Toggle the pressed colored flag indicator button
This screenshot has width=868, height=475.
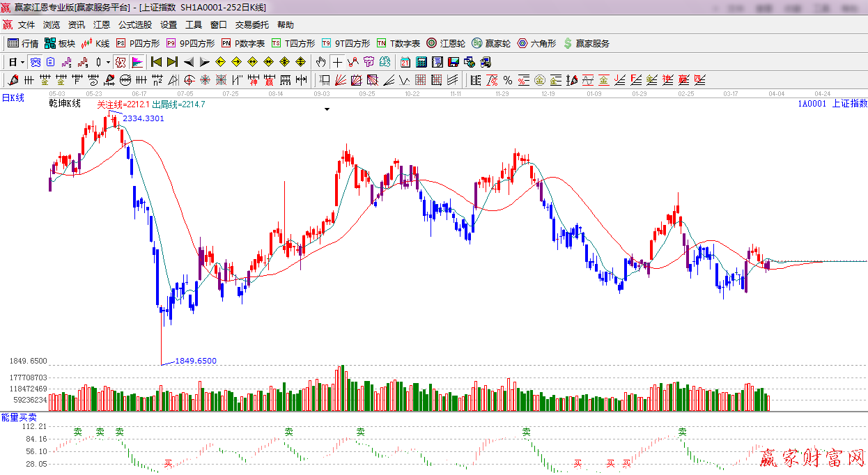point(137,62)
